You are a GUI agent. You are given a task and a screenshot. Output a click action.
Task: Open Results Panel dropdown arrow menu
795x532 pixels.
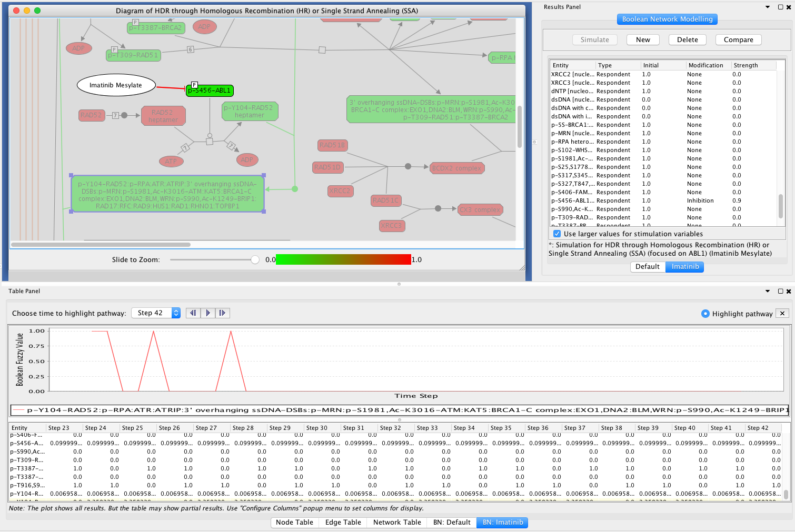[x=767, y=7]
